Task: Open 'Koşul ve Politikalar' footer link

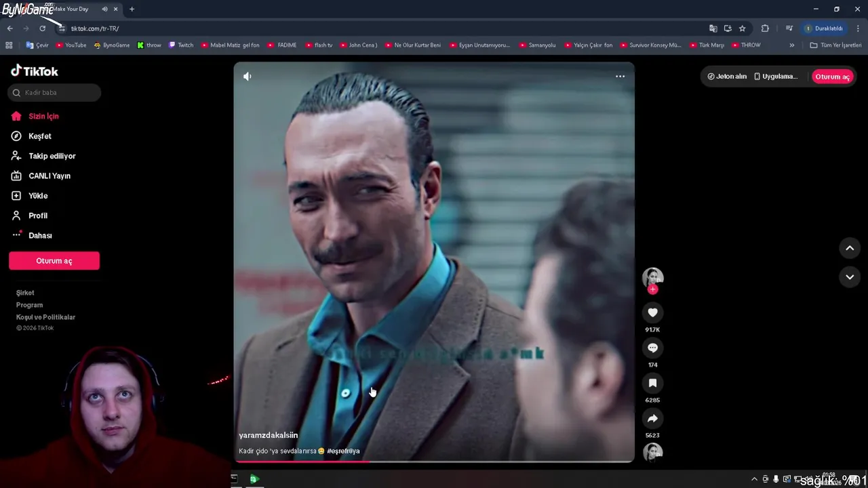Action: [x=45, y=317]
